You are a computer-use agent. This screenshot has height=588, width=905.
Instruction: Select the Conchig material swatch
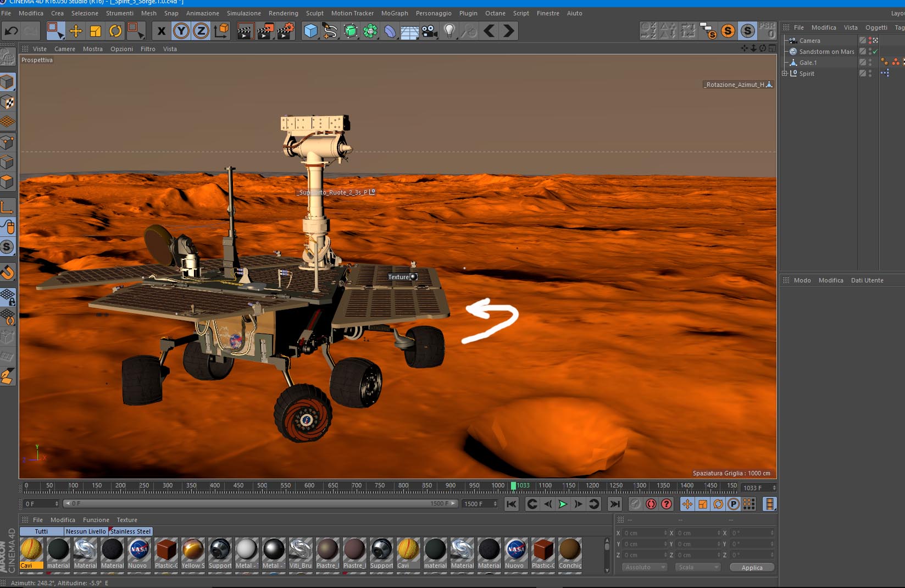(x=570, y=553)
